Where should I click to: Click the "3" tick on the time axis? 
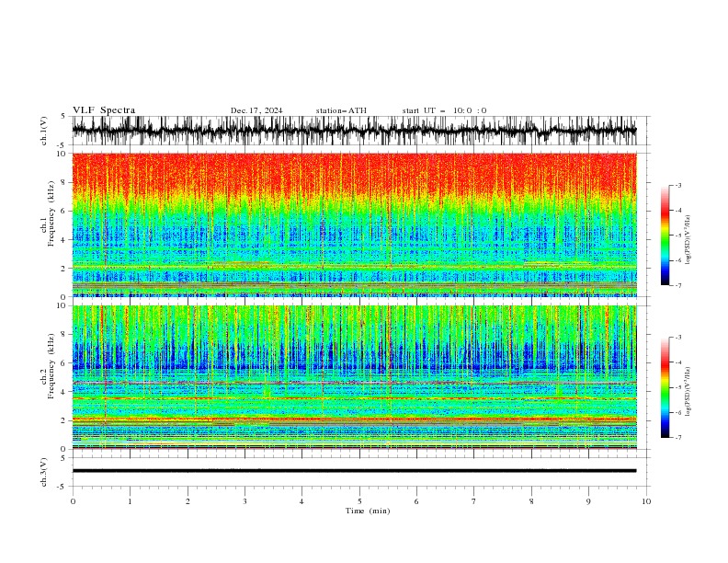point(245,501)
